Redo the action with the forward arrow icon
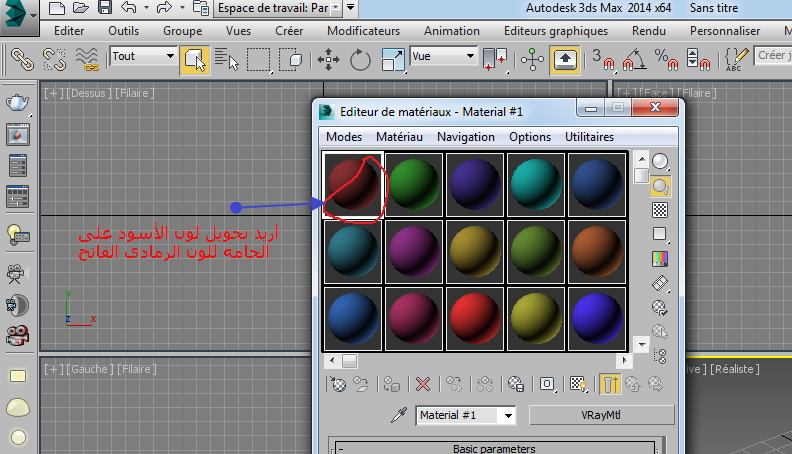Screen dimensions: 792x454 coord(164,8)
